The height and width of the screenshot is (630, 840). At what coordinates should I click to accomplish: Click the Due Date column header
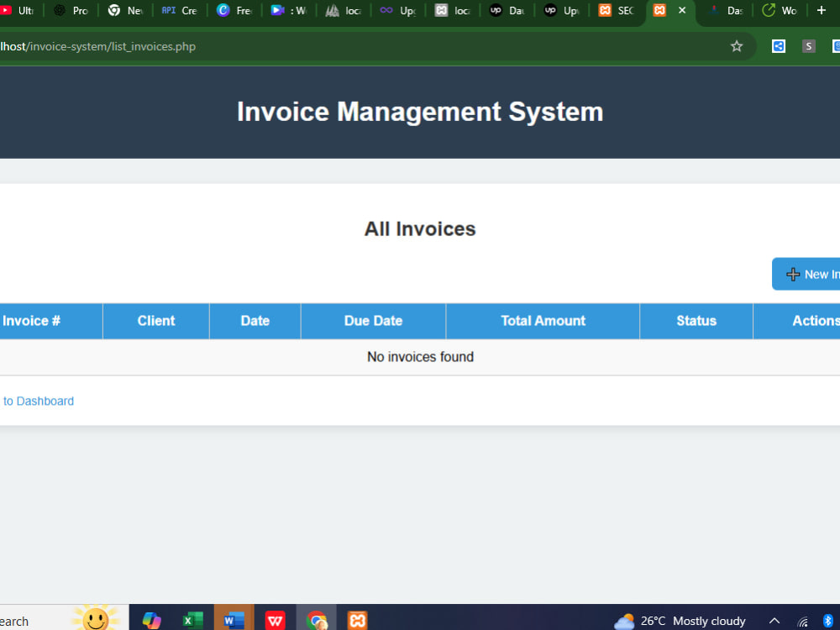[374, 321]
